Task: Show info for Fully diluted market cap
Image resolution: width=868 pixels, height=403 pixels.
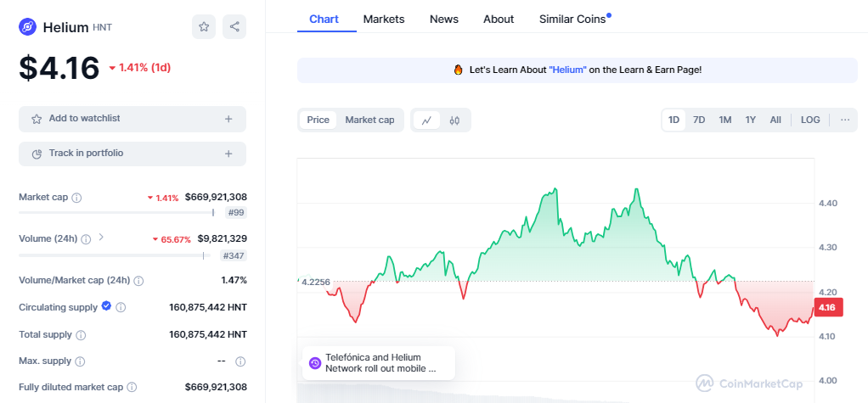Action: coord(132,388)
